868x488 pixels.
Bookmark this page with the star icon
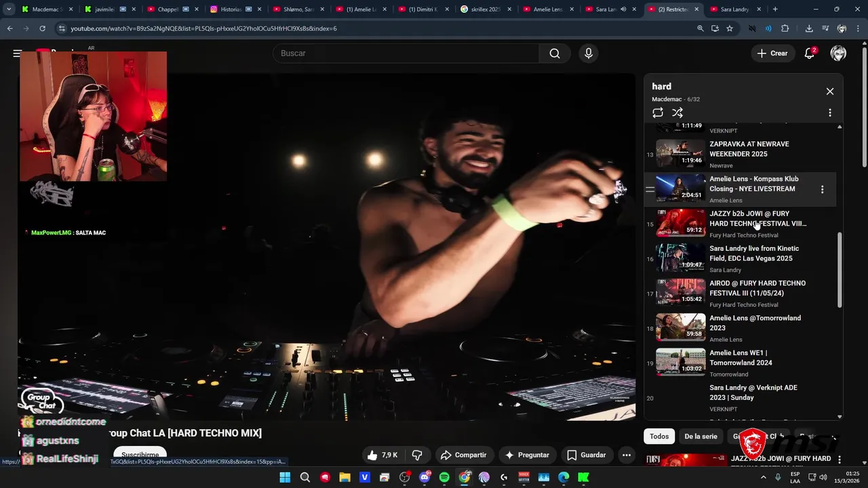point(730,28)
